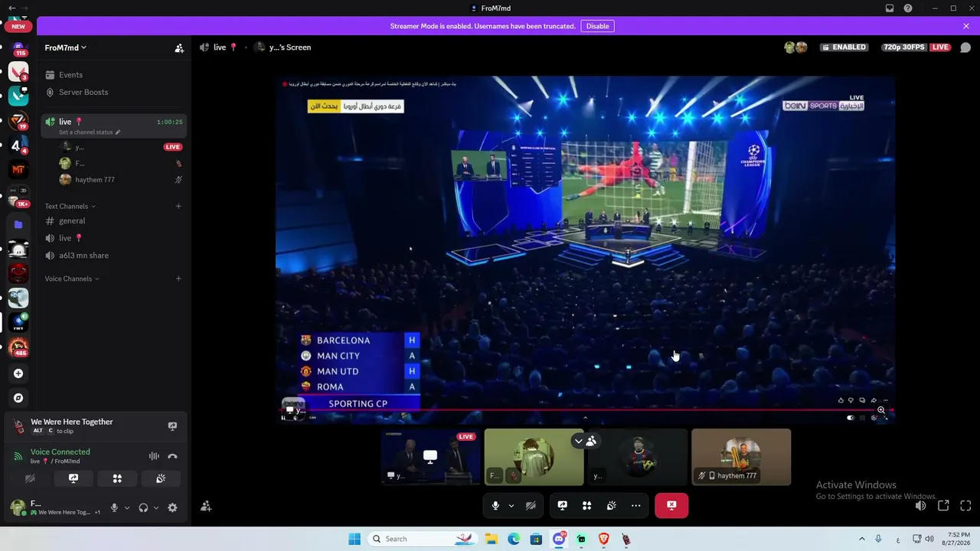
Task: Open File Explorer from the taskbar
Action: click(x=491, y=539)
